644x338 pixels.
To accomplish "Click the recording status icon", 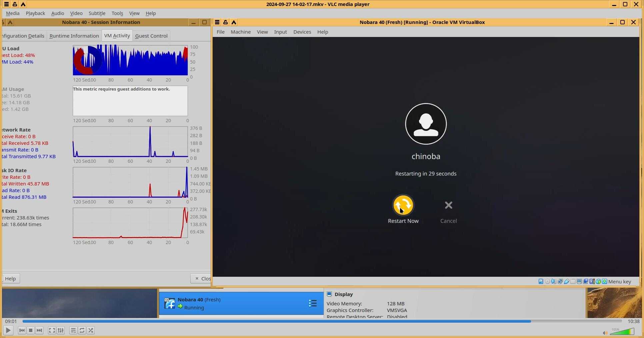I will [x=585, y=281].
